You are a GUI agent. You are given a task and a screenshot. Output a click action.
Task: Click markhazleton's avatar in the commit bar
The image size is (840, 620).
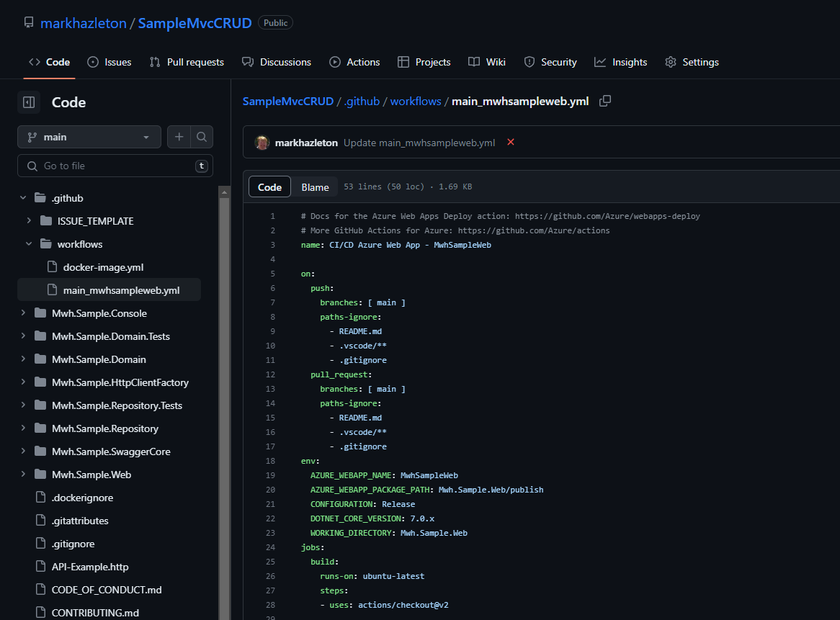[x=262, y=143]
